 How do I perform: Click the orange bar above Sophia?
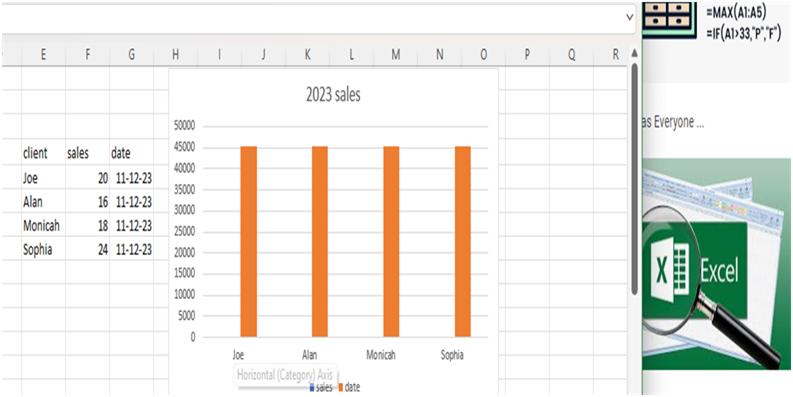click(x=463, y=242)
